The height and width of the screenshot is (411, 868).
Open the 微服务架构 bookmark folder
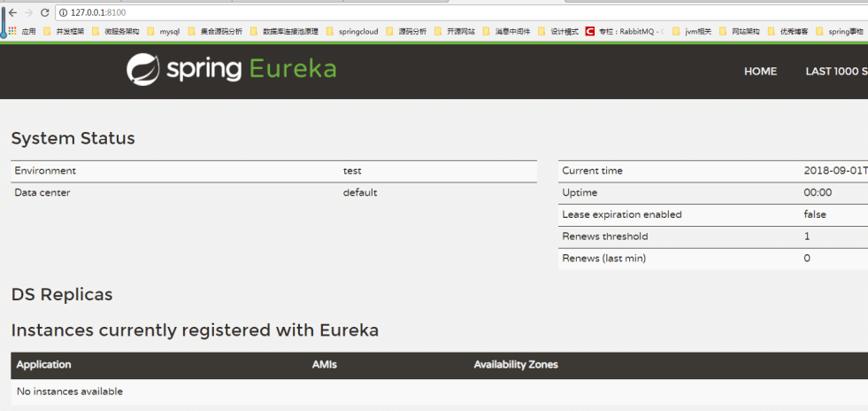(116, 32)
